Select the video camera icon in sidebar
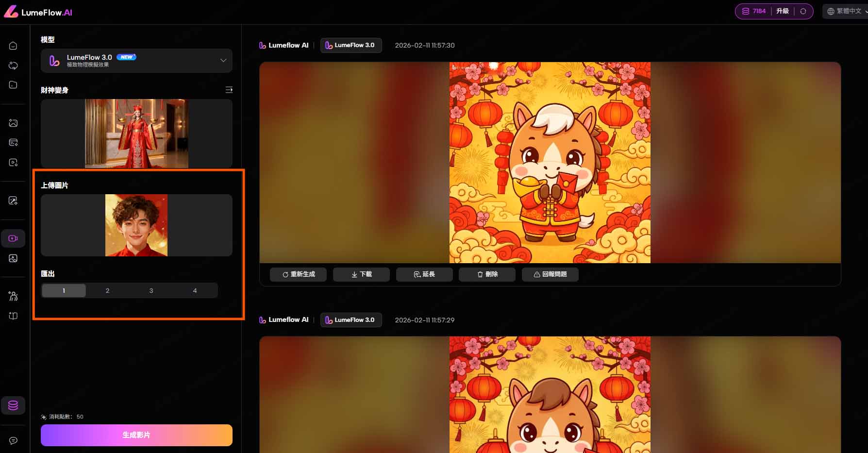Image resolution: width=868 pixels, height=453 pixels. (13, 238)
